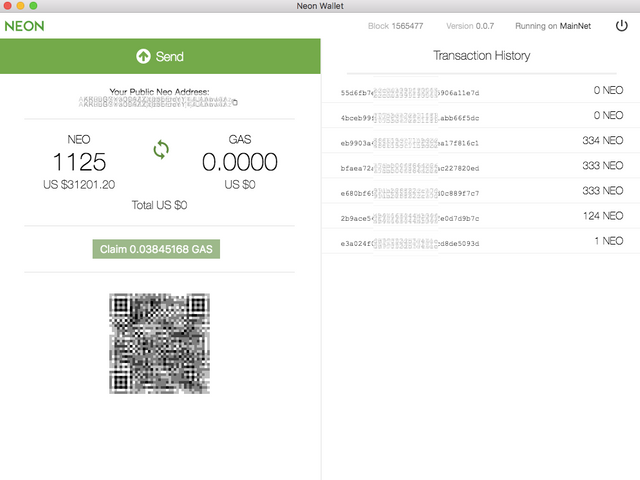Maximize window with green button

click(33, 6)
